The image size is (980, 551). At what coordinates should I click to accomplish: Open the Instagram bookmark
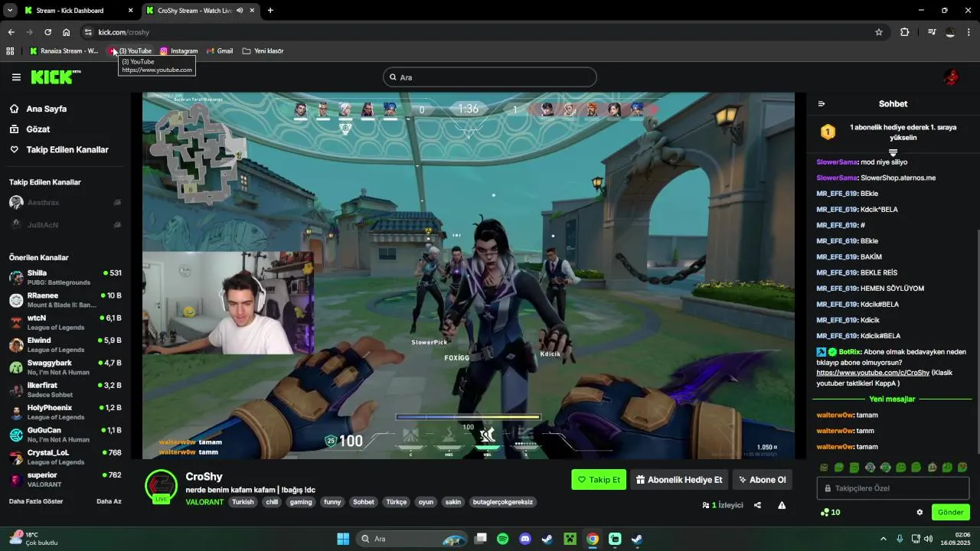pos(178,51)
